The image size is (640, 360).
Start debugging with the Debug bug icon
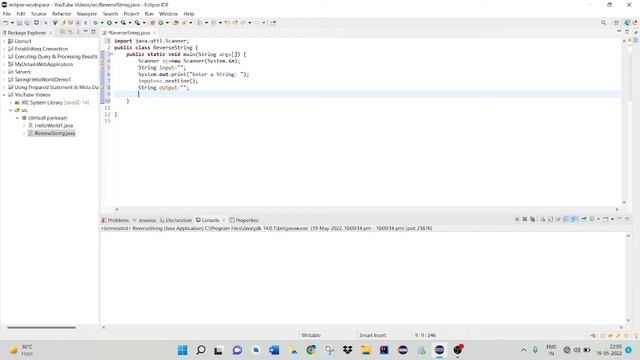click(x=95, y=23)
